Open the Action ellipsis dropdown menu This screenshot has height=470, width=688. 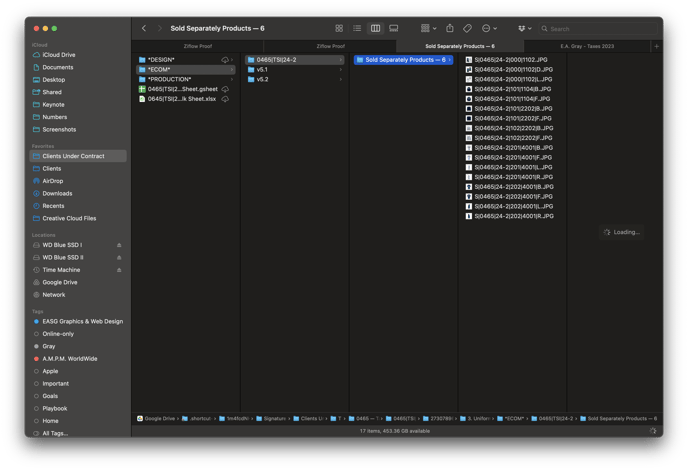pyautogui.click(x=489, y=29)
